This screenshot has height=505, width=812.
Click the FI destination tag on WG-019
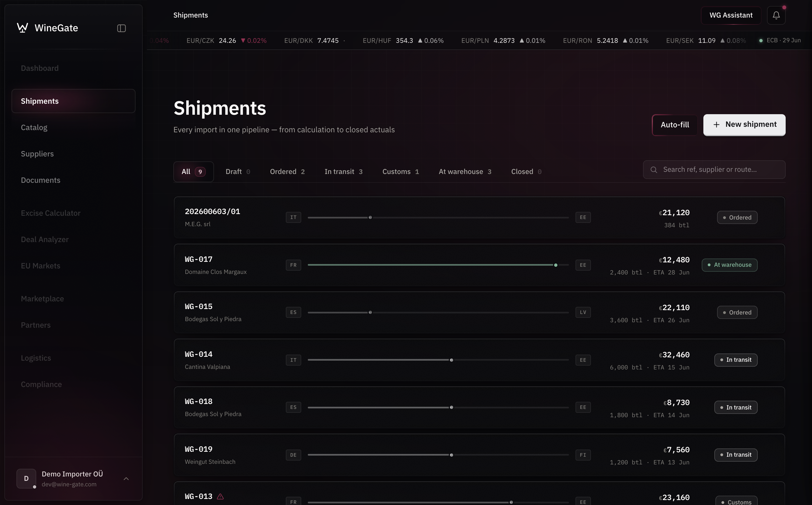[x=583, y=455]
